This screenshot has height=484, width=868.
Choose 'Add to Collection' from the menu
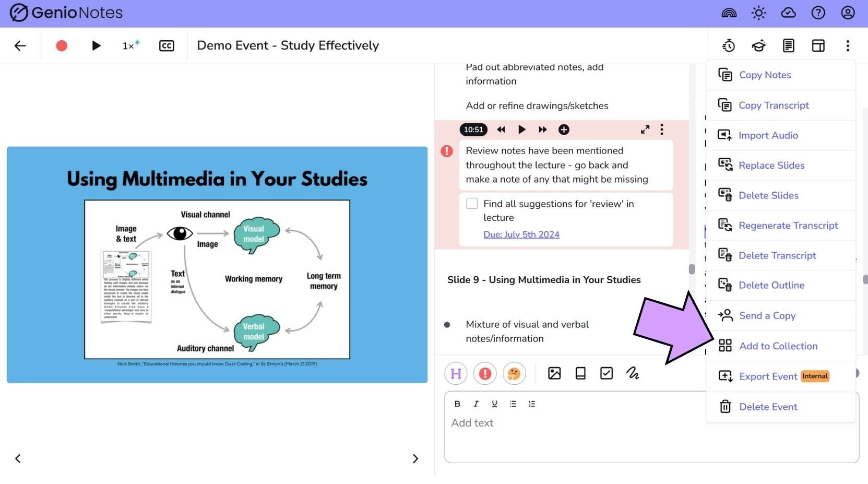[778, 346]
